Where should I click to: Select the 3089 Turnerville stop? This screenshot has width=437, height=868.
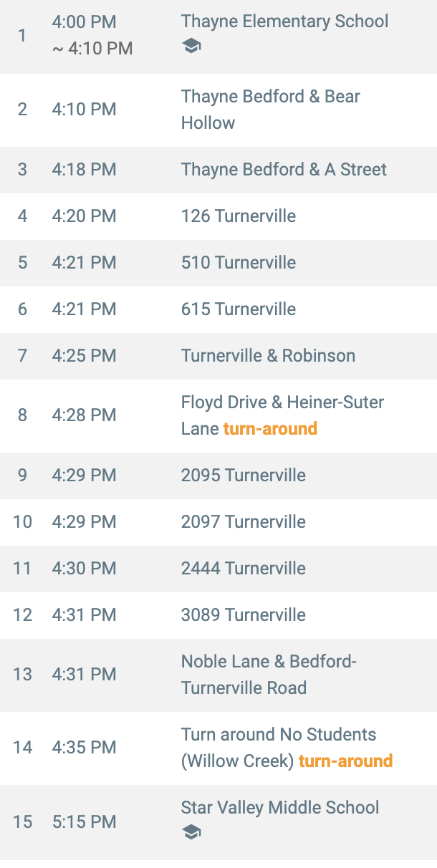point(243,615)
